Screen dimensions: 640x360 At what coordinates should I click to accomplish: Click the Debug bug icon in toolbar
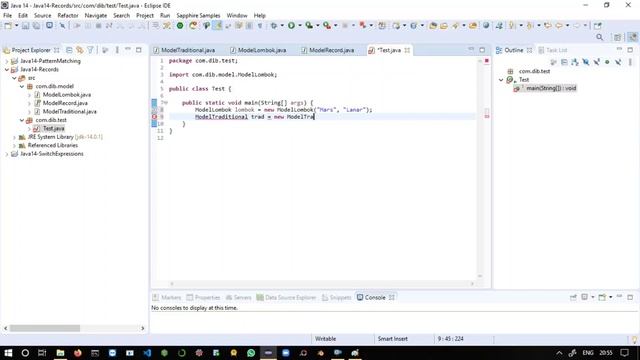pyautogui.click(x=274, y=26)
